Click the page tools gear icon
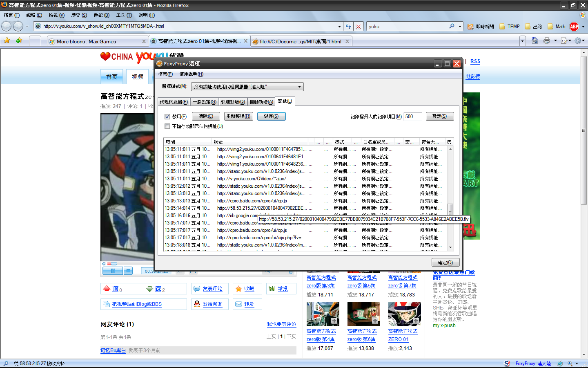 tap(578, 40)
